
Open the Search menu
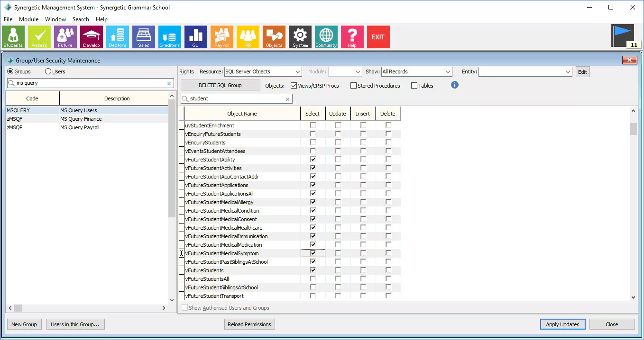(81, 19)
